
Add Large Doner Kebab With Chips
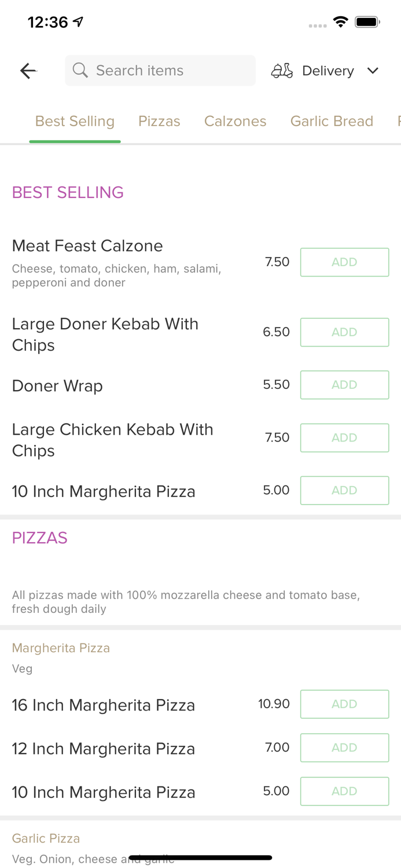(x=344, y=332)
